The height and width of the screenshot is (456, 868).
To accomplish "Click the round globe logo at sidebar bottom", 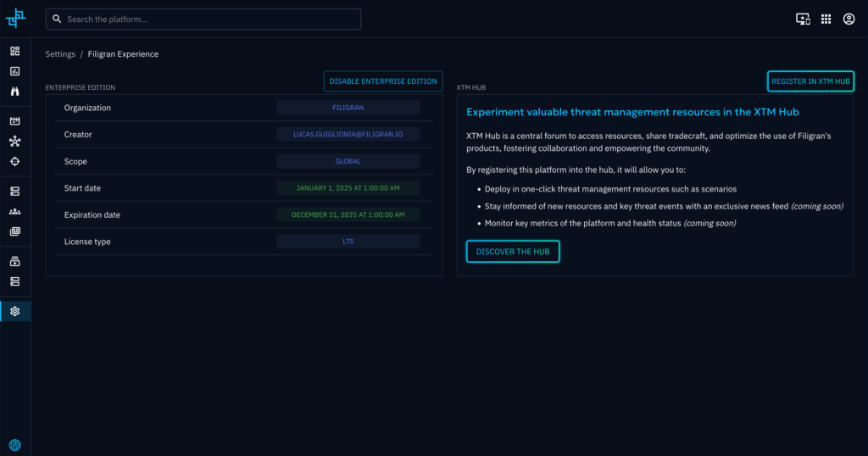I will point(14,445).
